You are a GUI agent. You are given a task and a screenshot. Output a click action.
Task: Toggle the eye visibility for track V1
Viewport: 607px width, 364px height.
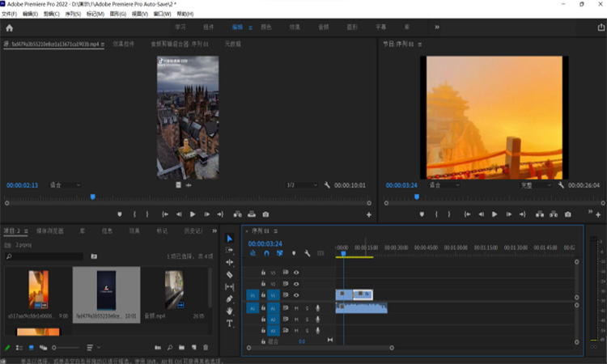[296, 295]
